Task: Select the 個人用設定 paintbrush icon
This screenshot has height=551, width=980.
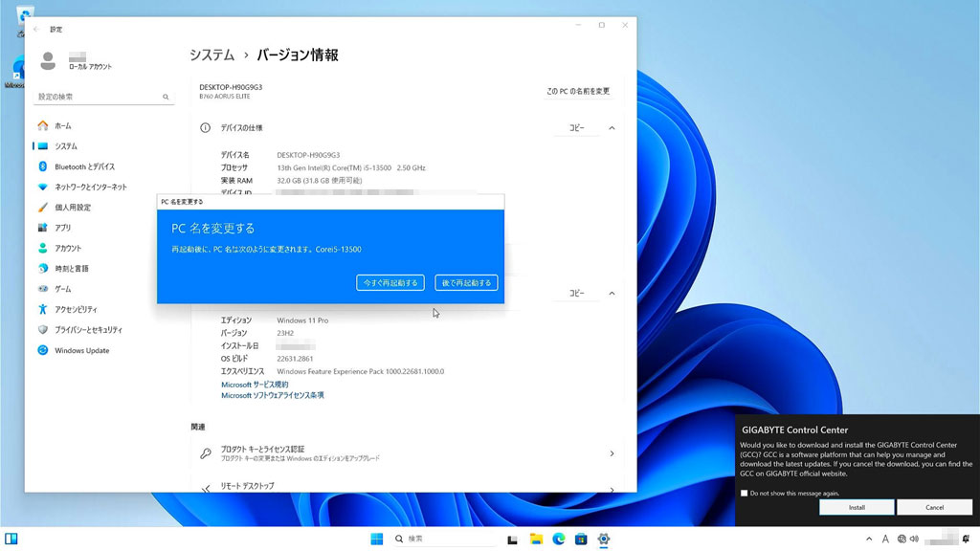Action: (42, 208)
